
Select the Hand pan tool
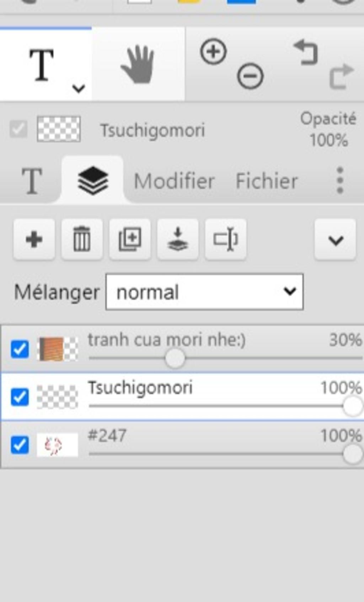click(138, 65)
